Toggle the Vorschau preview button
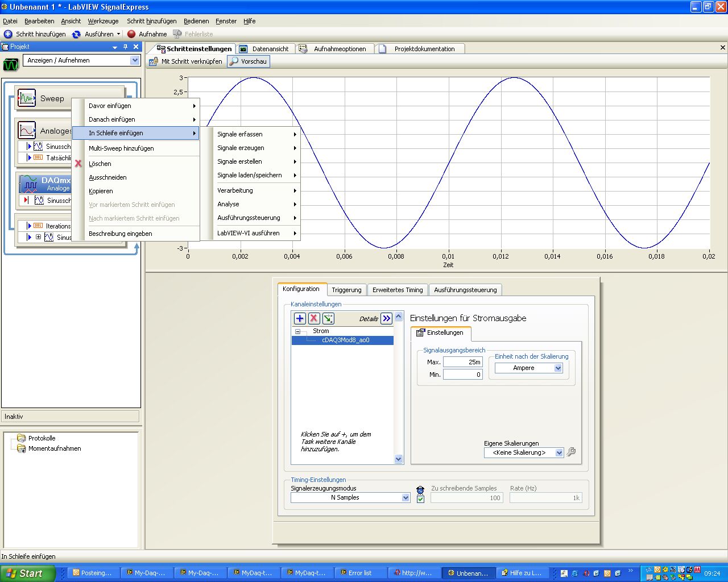This screenshot has width=728, height=582. point(249,61)
